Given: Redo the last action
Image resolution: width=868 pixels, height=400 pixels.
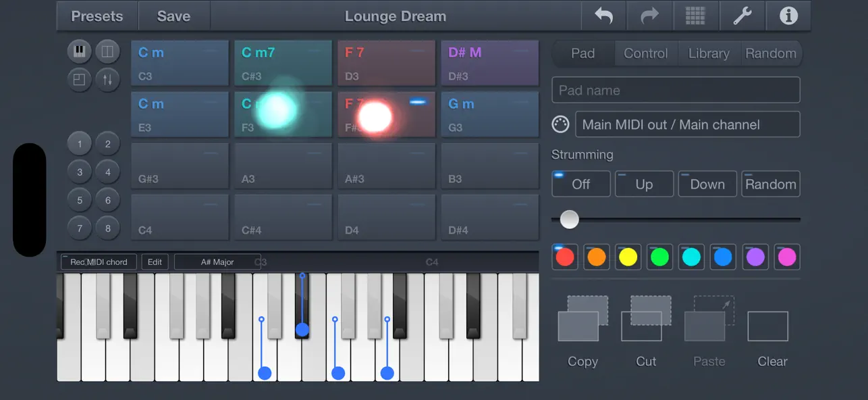Looking at the screenshot, I should [649, 16].
